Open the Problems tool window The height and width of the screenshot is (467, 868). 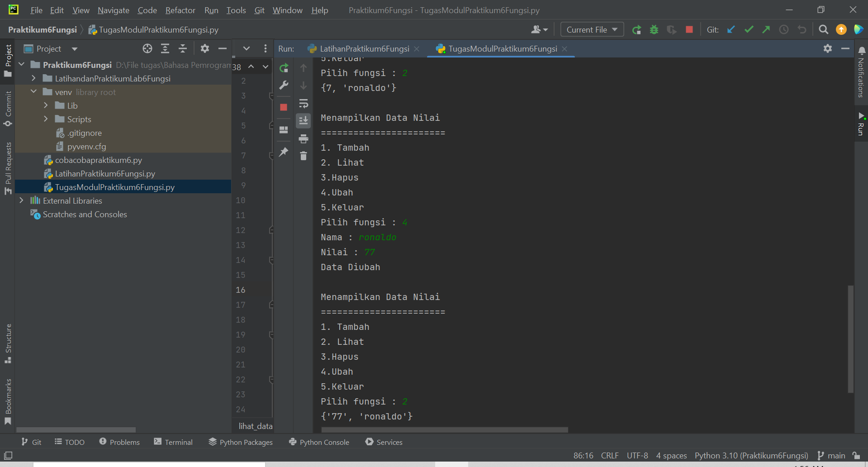pos(119,442)
